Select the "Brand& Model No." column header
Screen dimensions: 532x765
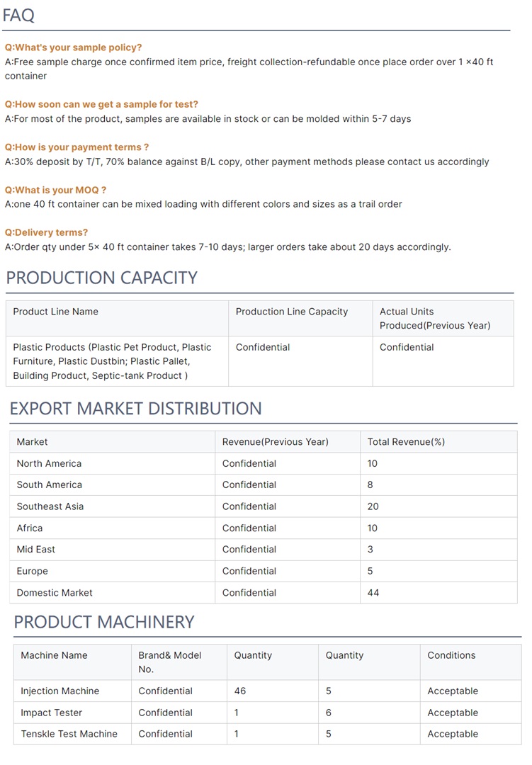pyautogui.click(x=169, y=662)
